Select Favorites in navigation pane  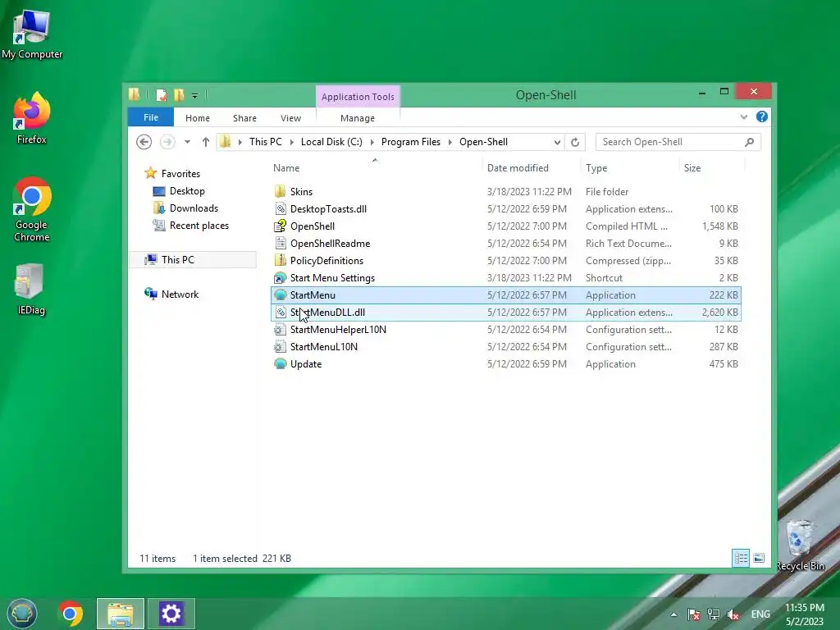tap(180, 174)
